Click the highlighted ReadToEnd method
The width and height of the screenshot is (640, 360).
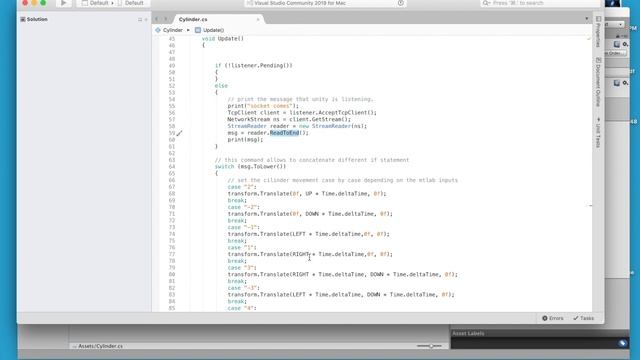click(284, 133)
